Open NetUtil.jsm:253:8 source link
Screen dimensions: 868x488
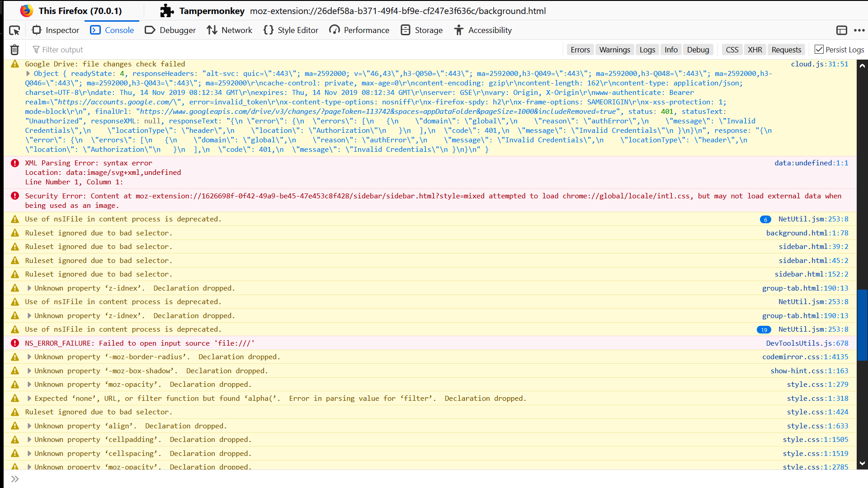click(813, 219)
